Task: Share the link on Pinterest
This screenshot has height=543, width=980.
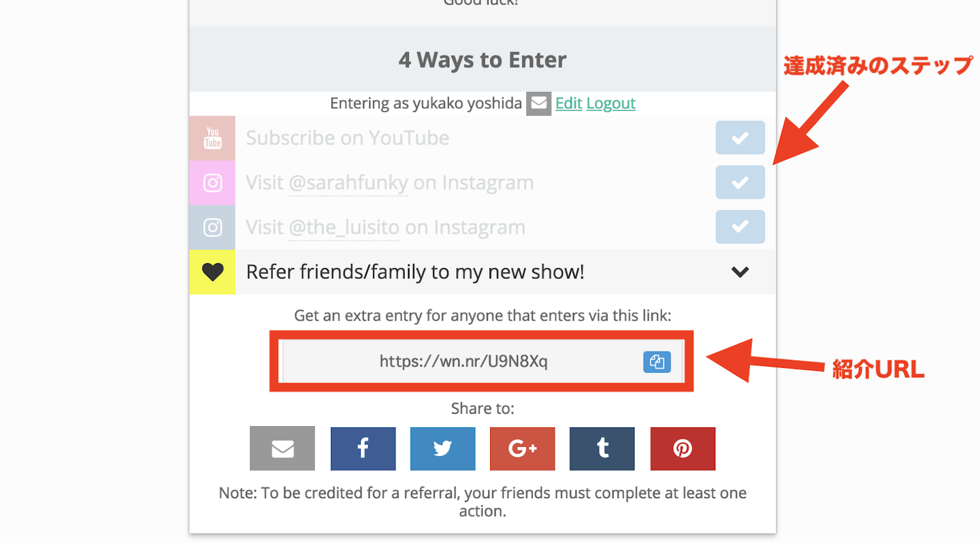Action: (x=683, y=449)
